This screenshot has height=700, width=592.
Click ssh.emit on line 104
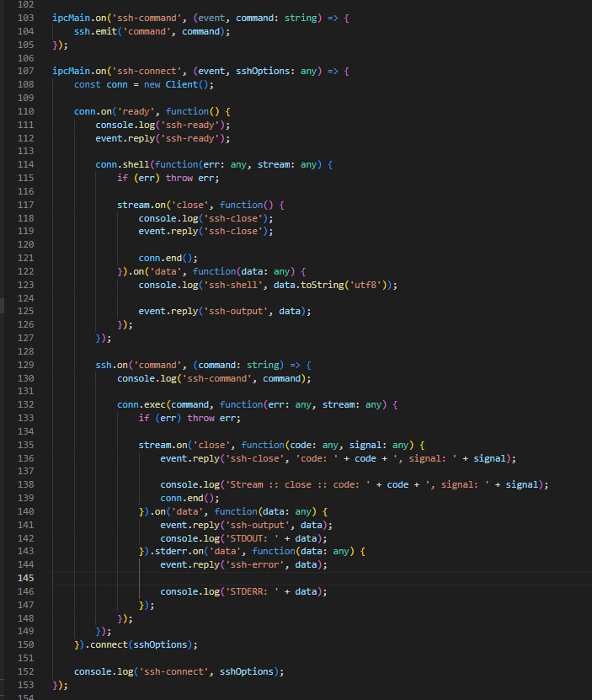point(95,31)
